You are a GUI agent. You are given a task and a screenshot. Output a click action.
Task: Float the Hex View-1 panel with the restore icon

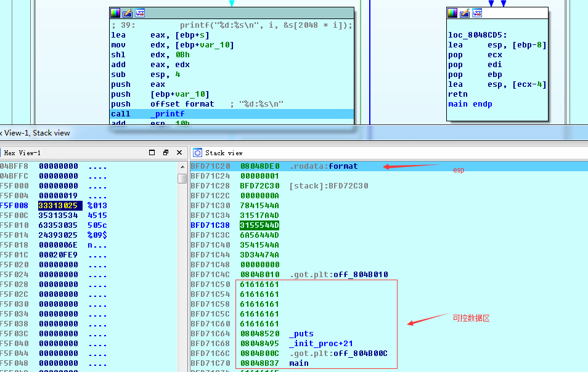click(x=166, y=153)
